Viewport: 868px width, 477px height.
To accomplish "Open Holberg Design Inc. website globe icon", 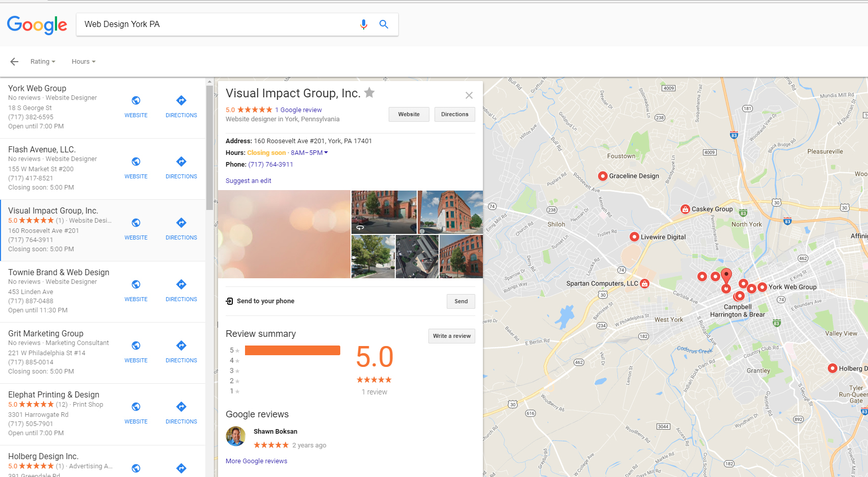I will click(136, 468).
